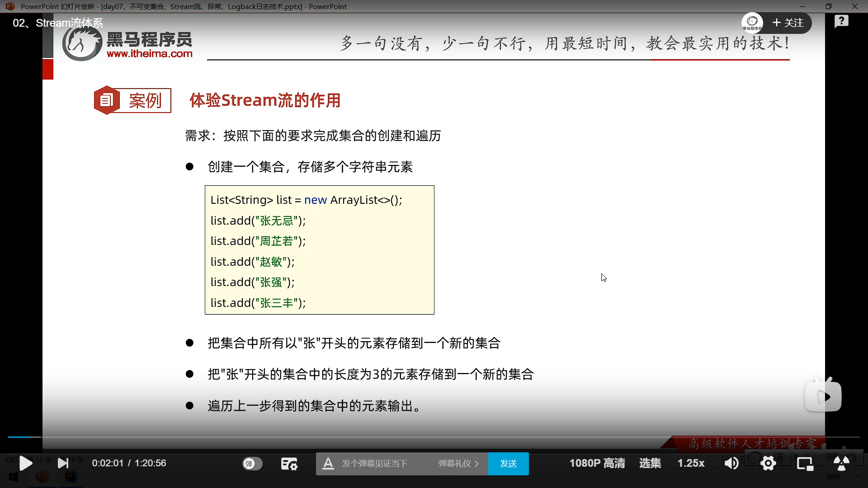Open the 选集 episode list

pos(650,463)
